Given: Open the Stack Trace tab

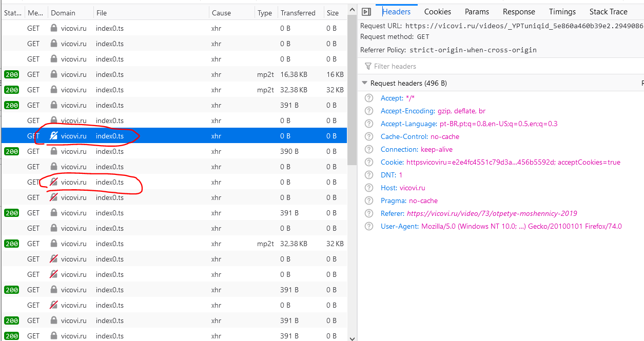Looking at the screenshot, I should tap(609, 12).
